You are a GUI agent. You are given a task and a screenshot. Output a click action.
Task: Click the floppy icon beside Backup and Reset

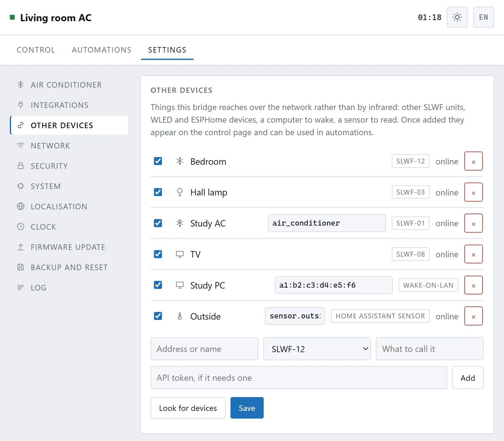(21, 267)
